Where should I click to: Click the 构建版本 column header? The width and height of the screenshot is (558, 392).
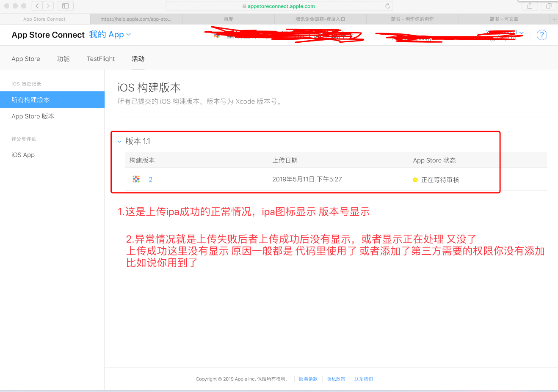point(142,160)
